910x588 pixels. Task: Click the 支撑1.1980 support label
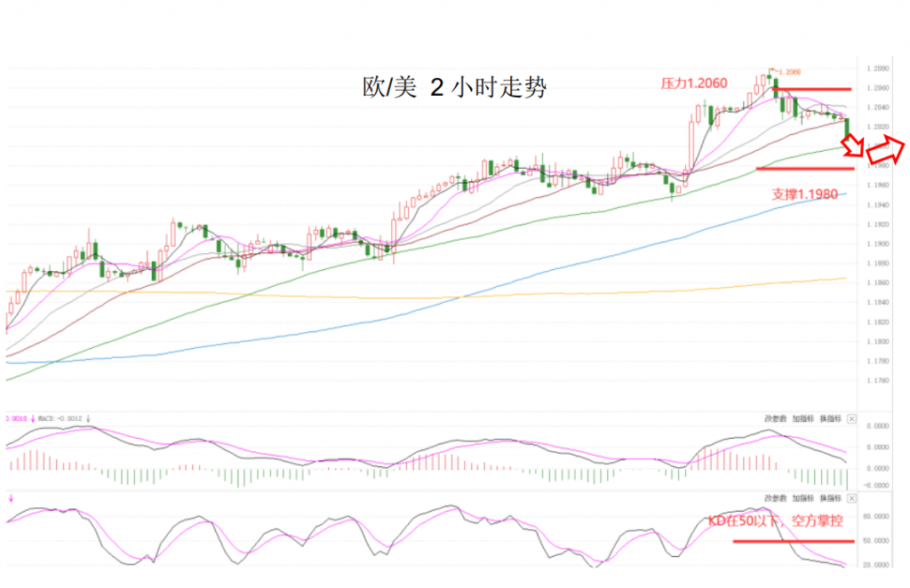[x=804, y=195]
